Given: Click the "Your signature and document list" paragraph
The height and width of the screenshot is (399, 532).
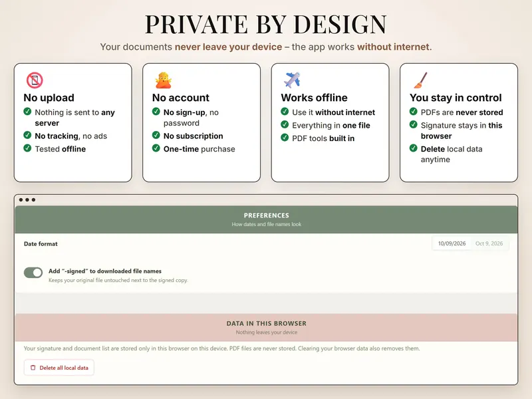Looking at the screenshot, I should [221, 348].
